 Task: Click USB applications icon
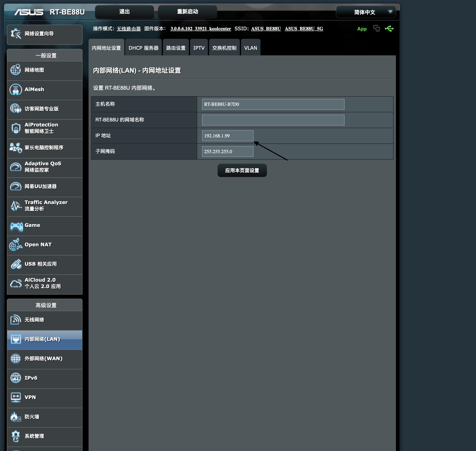pyautogui.click(x=16, y=264)
